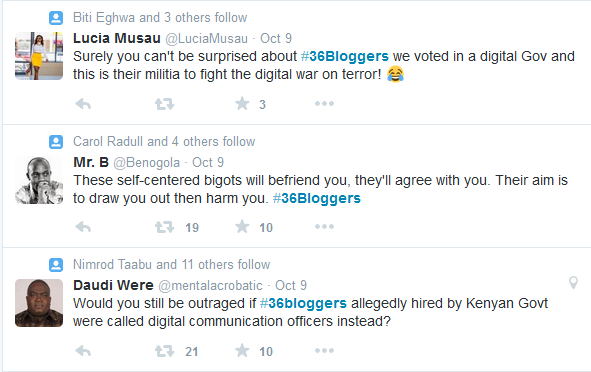The width and height of the screenshot is (591, 372).
Task: Open Daudi Were's name link
Action: [113, 285]
